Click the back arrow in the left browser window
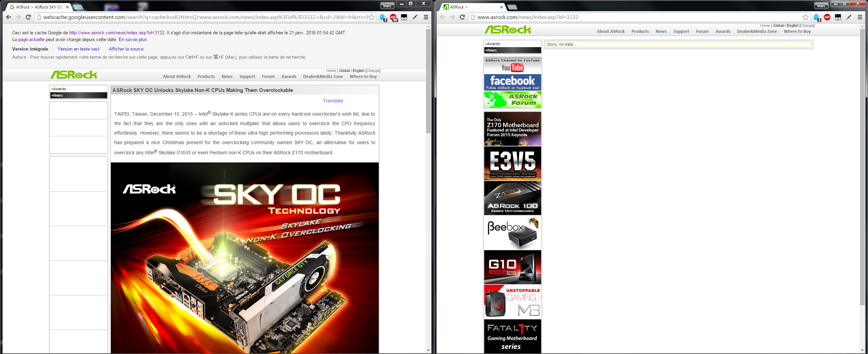This screenshot has height=354, width=868. tap(8, 17)
